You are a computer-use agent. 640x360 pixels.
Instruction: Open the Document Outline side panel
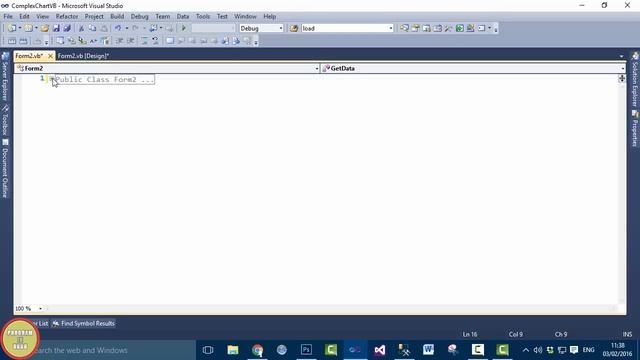(5, 169)
